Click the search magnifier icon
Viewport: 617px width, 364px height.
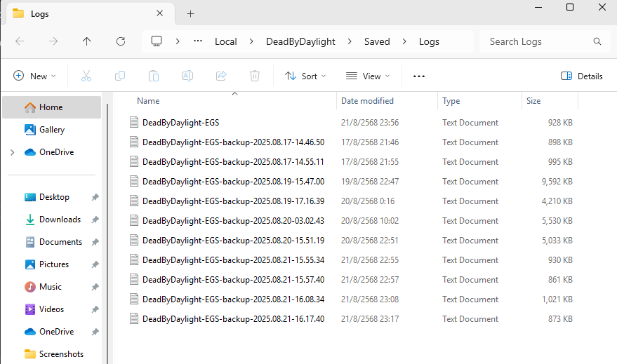(x=597, y=41)
